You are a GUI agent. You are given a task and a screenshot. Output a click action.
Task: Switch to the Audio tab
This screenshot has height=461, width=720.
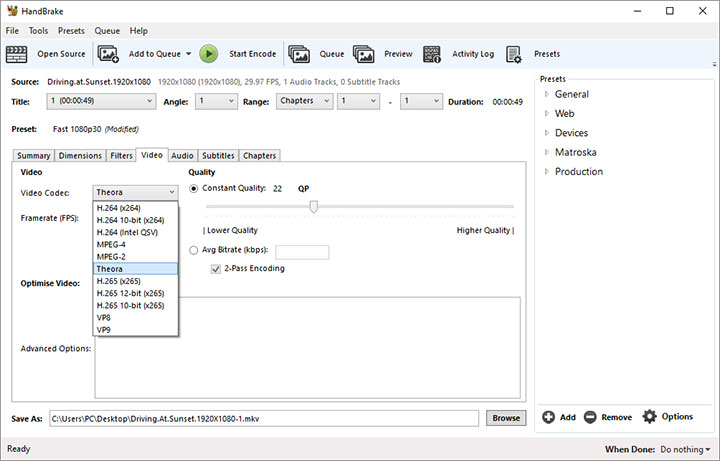pos(182,156)
